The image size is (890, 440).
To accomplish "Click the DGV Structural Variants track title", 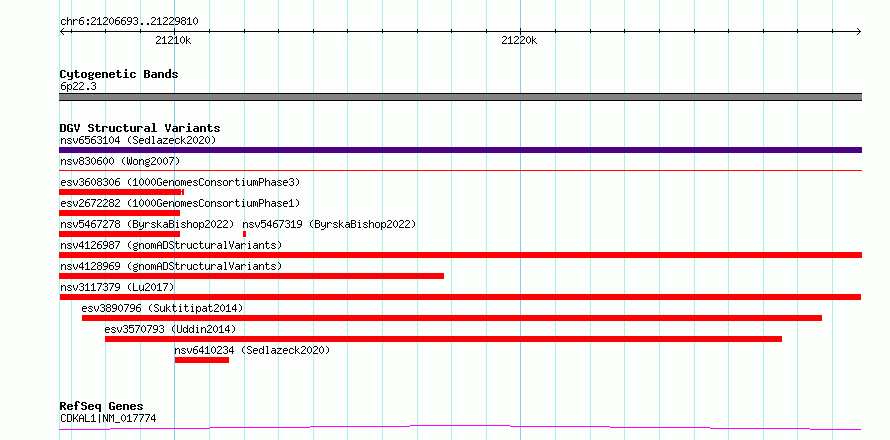I will (140, 128).
